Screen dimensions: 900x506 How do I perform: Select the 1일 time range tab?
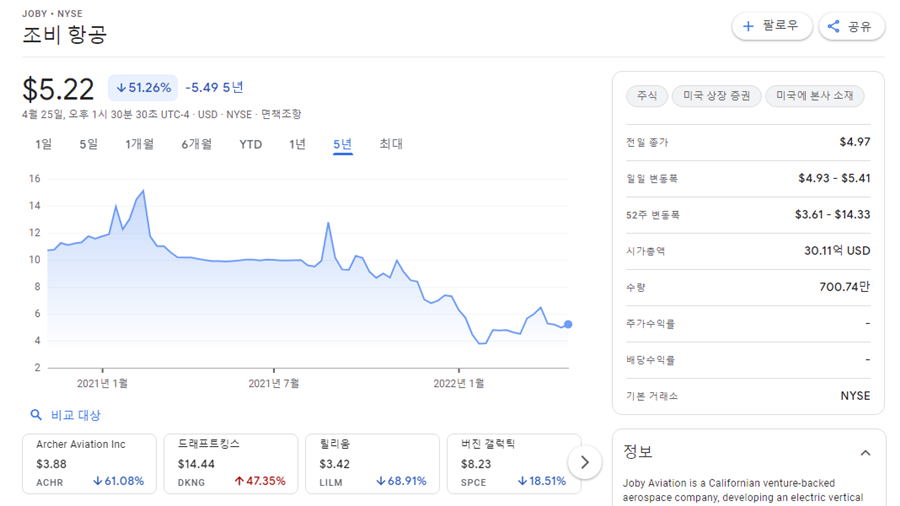[44, 144]
